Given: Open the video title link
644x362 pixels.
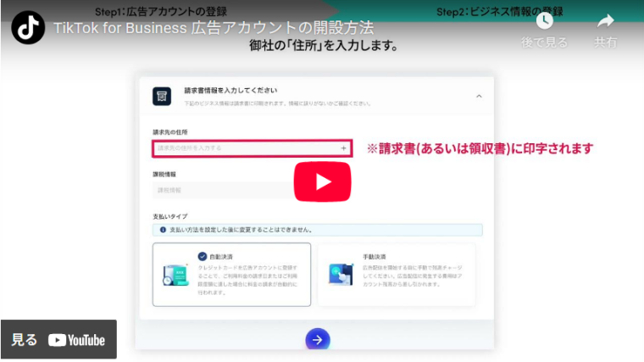Looking at the screenshot, I should coord(214,27).
